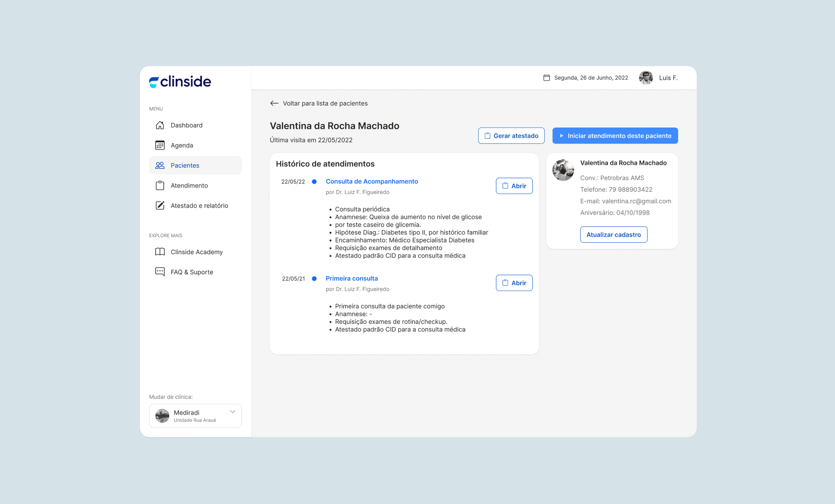Open the Mediradi clinic dropdown

point(195,416)
